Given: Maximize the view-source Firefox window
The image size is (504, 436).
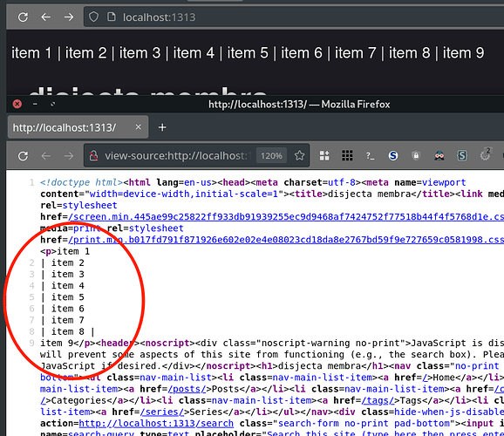Looking at the screenshot, I should point(52,104).
